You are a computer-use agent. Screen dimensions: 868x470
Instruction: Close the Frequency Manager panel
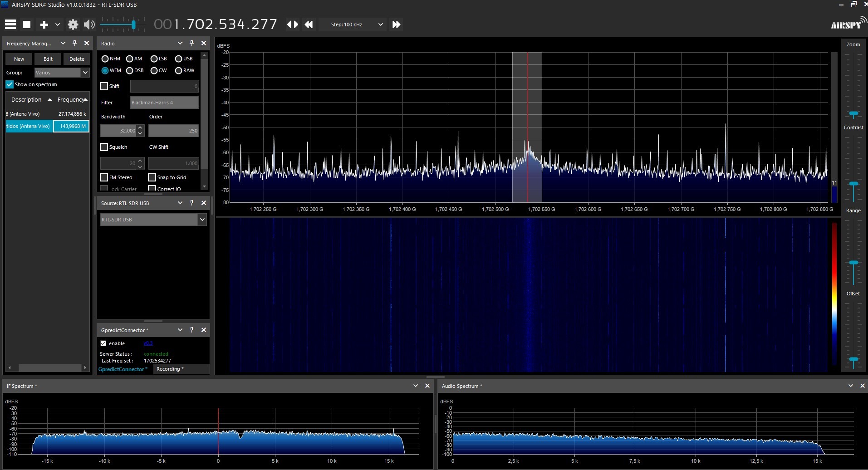point(87,43)
